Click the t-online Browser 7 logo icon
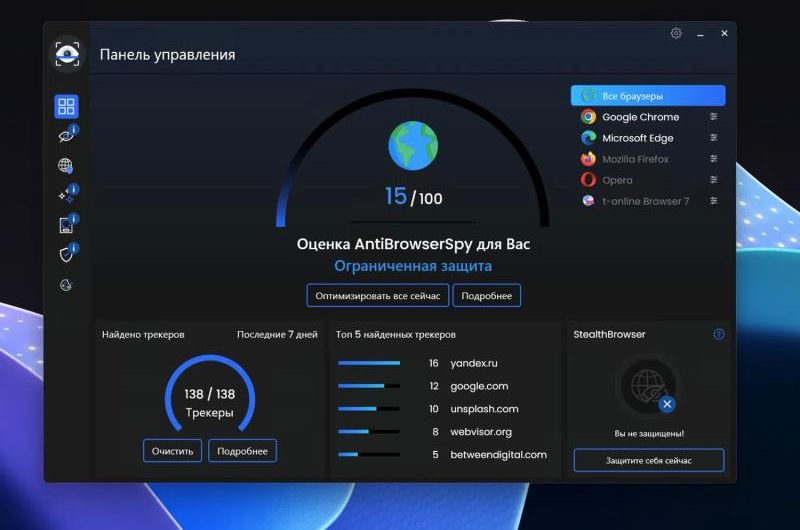Image resolution: width=800 pixels, height=530 pixels. [588, 200]
